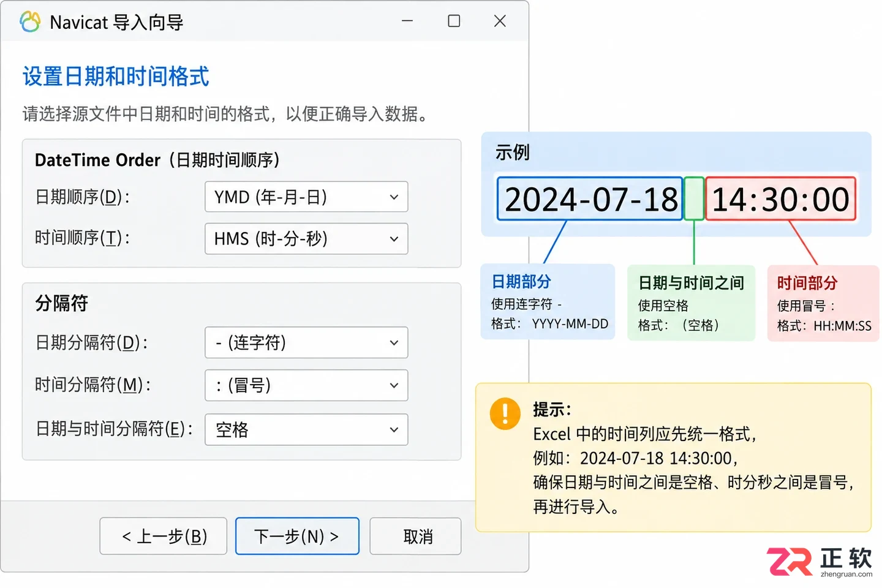Screen dimensions: 882x588
Task: Click the example time 14:30:00
Action: click(780, 199)
